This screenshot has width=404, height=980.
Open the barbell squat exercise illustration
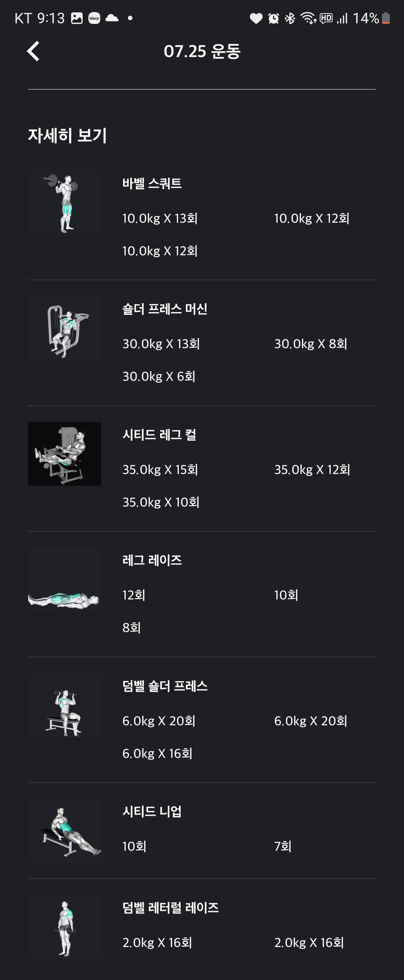point(64,203)
